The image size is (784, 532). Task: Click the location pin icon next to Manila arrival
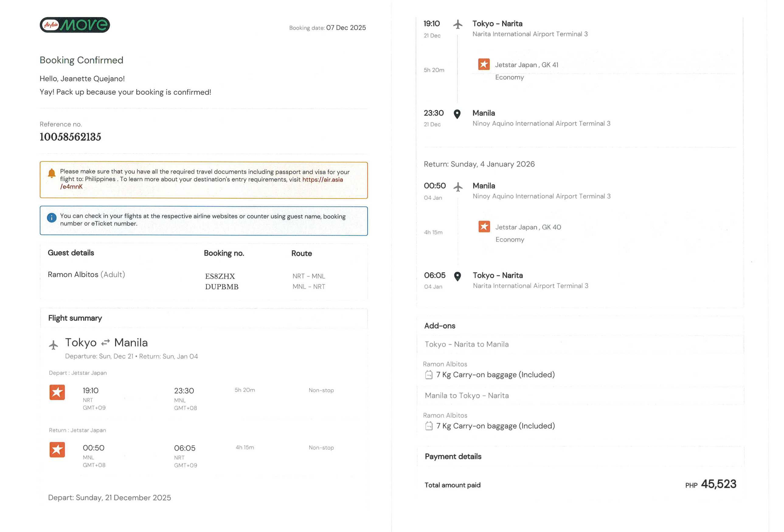tap(457, 114)
